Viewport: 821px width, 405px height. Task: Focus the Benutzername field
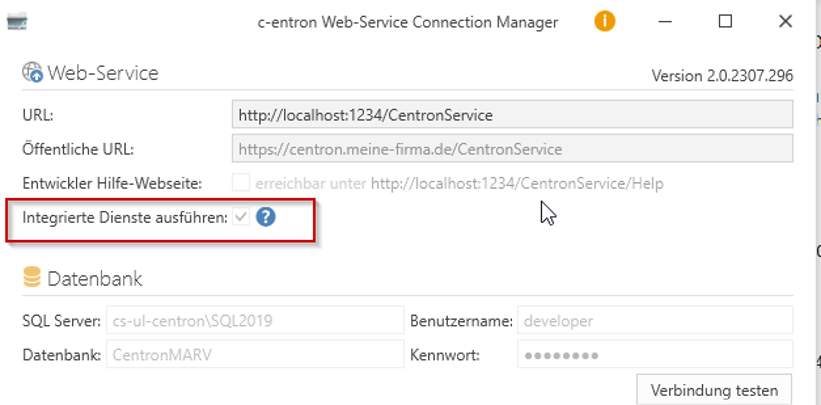[x=654, y=321]
